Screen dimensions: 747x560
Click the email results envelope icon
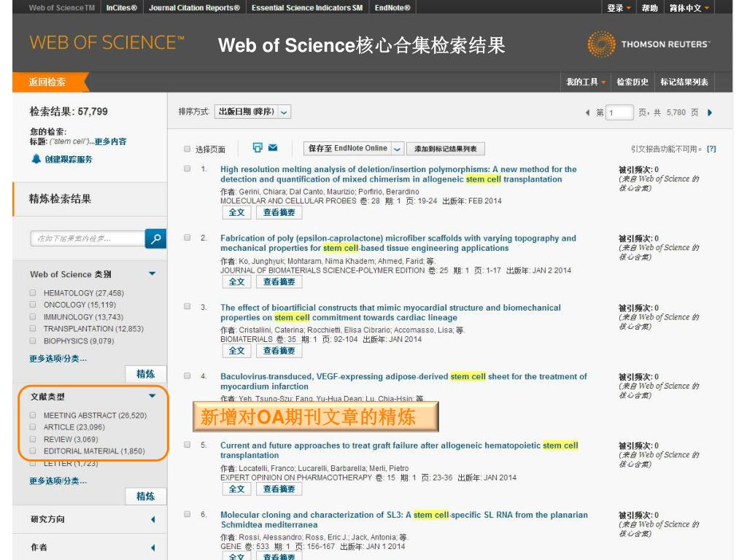point(273,148)
